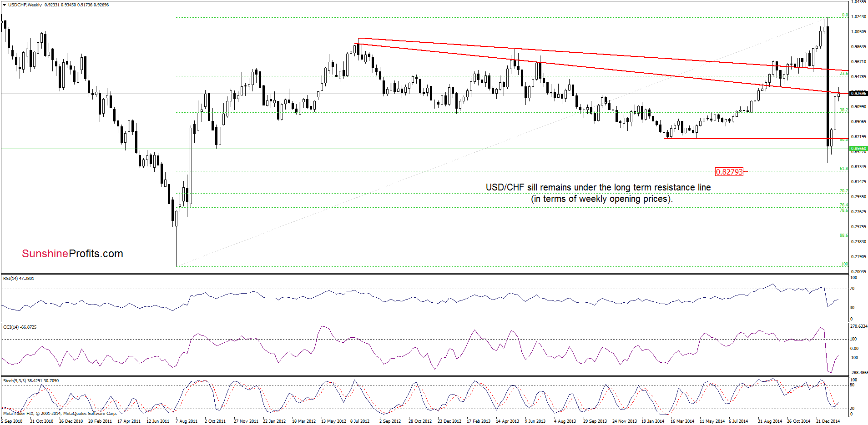Click the 0.77625 price axis label
The image size is (868, 425).
coord(859,212)
